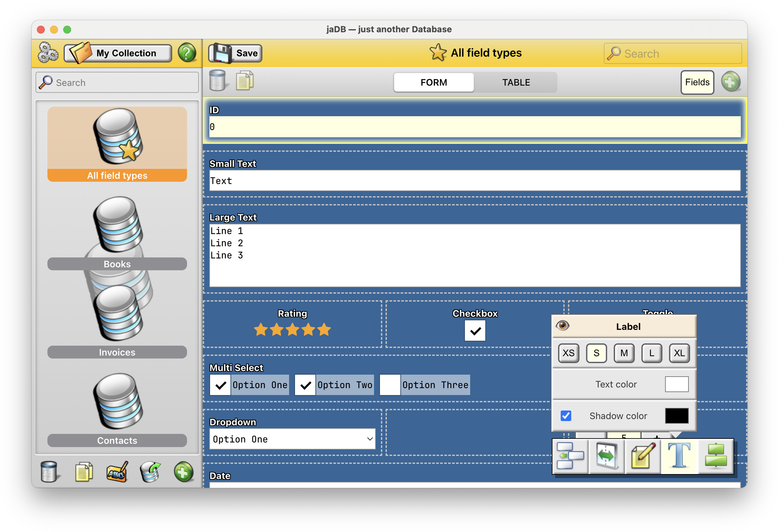Viewport: 779px width, 532px height.
Task: Click the Fields button
Action: point(697,82)
